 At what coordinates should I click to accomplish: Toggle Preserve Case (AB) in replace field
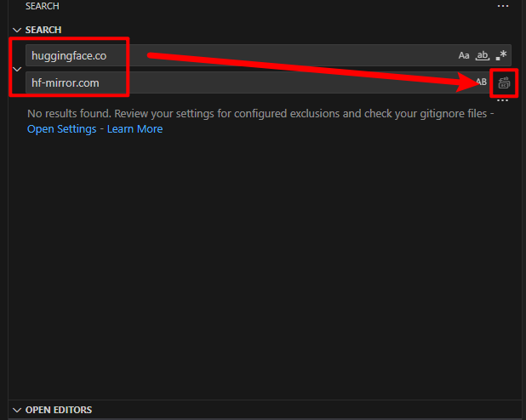[481, 82]
